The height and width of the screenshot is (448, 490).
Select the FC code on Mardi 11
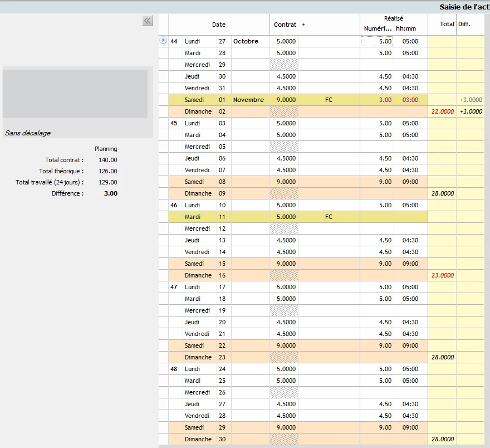(329, 217)
